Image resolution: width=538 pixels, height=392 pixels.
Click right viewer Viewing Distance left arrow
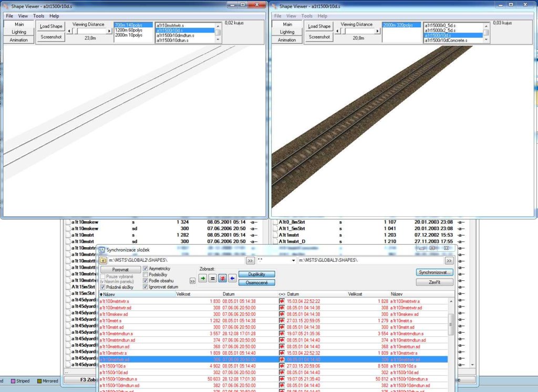[337, 31]
